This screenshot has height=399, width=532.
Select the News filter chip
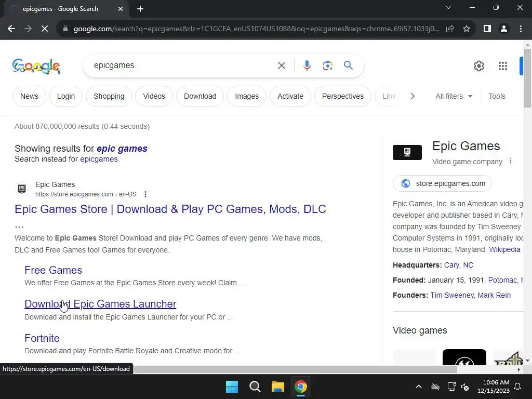(x=29, y=96)
